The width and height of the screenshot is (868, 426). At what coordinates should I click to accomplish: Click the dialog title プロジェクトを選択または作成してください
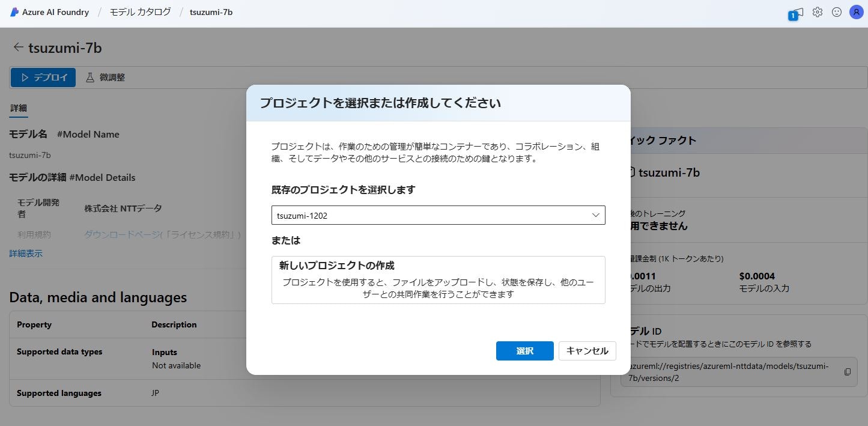click(x=380, y=103)
